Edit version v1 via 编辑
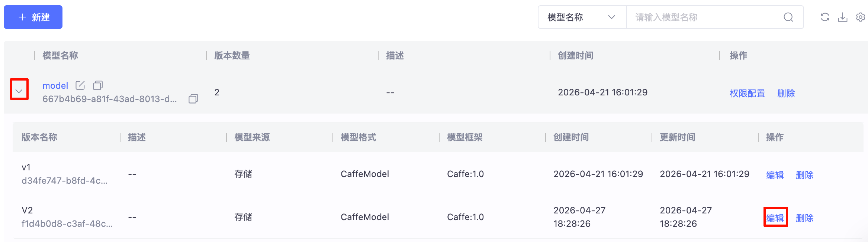Image resolution: width=868 pixels, height=242 pixels. click(775, 175)
